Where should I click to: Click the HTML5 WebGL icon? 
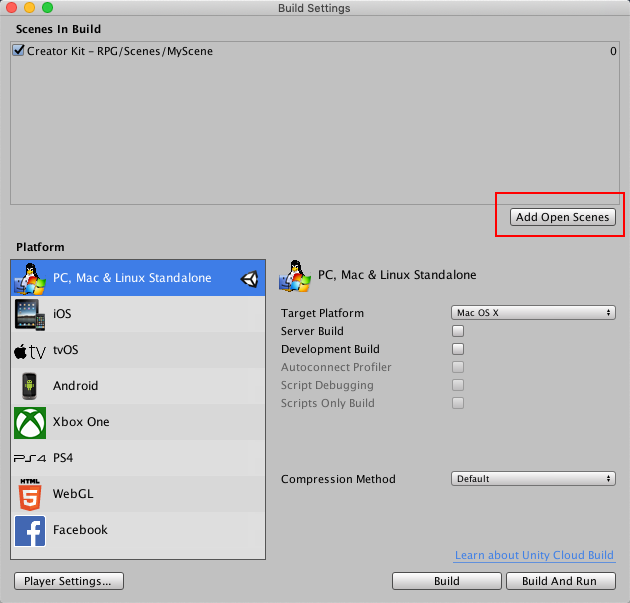(x=30, y=495)
